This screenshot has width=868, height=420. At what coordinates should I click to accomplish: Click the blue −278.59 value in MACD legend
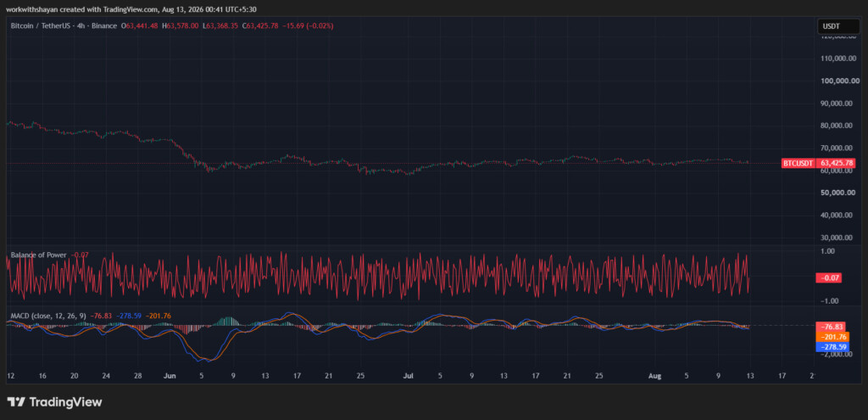[129, 316]
